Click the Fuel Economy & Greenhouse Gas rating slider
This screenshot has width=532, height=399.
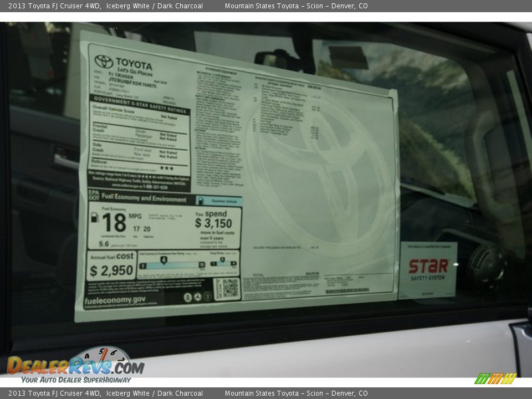click(x=172, y=264)
